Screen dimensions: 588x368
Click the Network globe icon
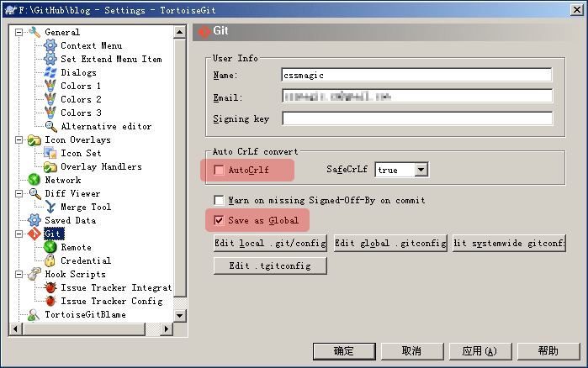click(34, 180)
